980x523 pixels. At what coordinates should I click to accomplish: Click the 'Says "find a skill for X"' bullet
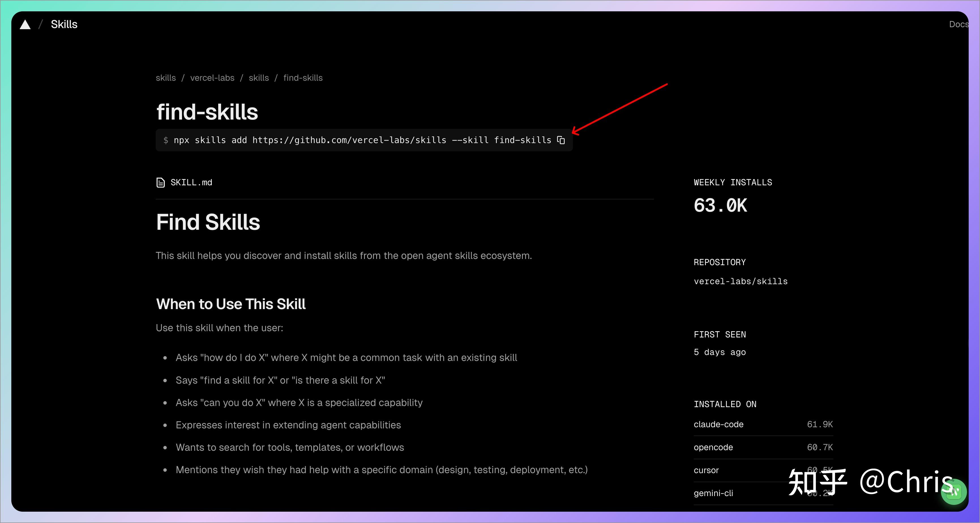[280, 380]
